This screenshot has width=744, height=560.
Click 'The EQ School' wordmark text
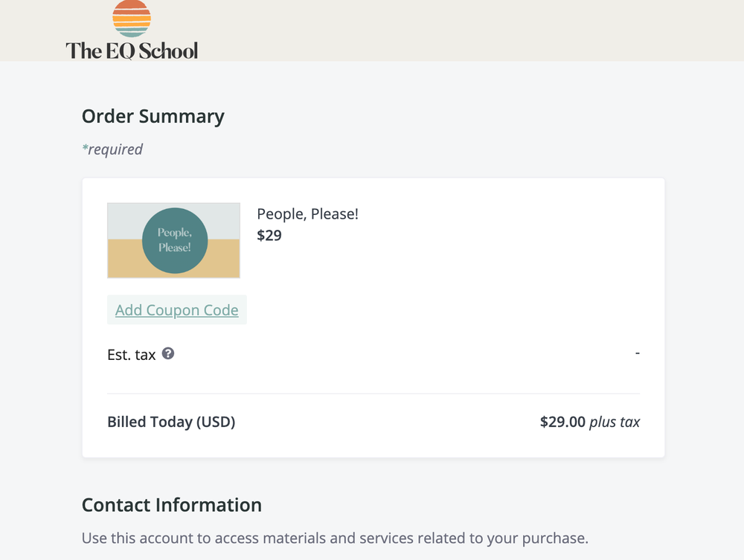132,51
